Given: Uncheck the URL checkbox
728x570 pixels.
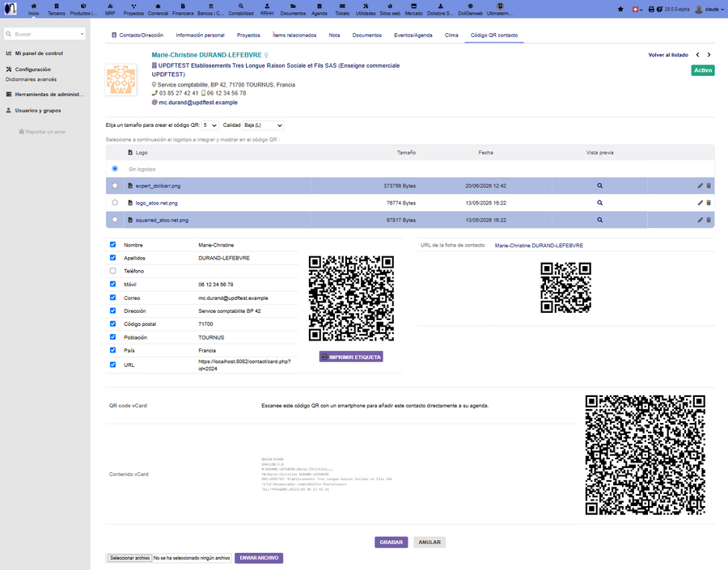Looking at the screenshot, I should (112, 365).
